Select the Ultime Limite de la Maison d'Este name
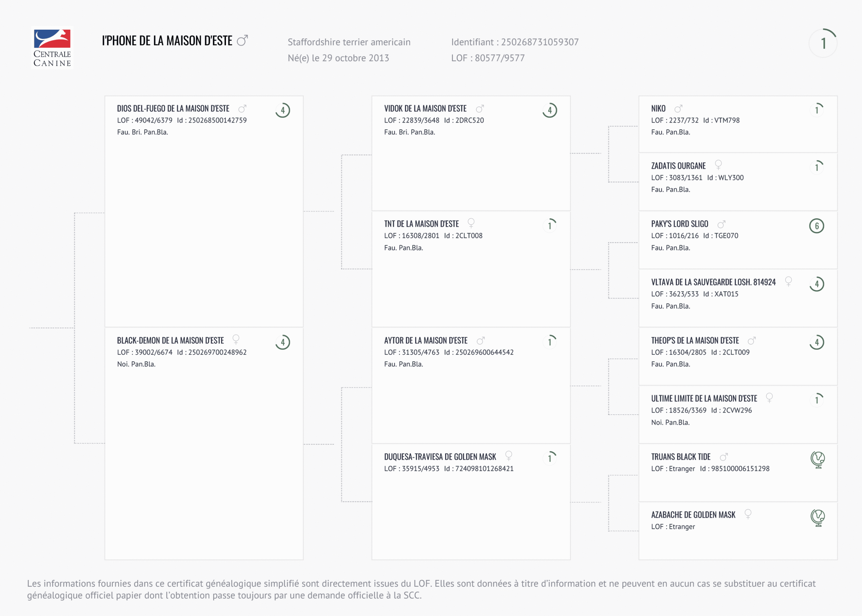This screenshot has width=862, height=616. [704, 399]
